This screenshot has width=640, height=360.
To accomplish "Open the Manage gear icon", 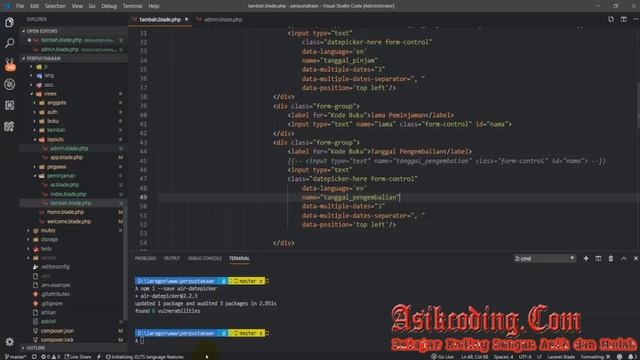I will (x=9, y=341).
